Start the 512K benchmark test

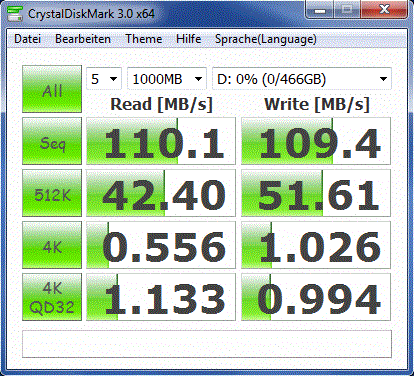coord(52,193)
